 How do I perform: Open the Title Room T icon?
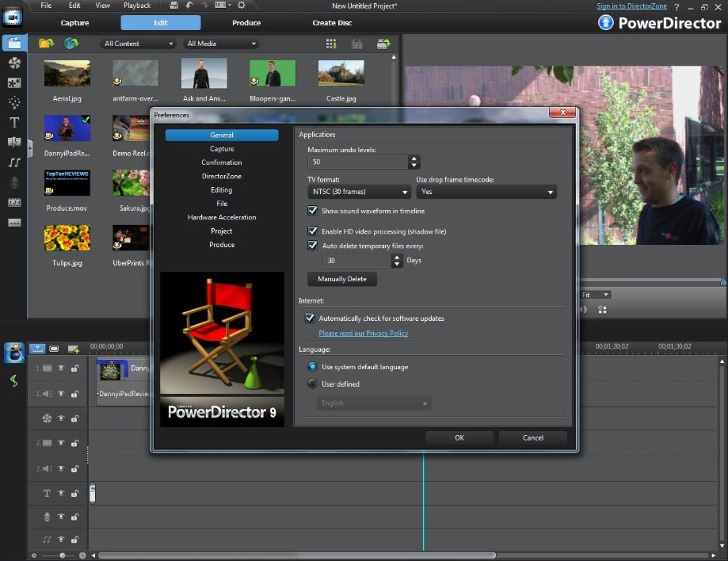[14, 122]
